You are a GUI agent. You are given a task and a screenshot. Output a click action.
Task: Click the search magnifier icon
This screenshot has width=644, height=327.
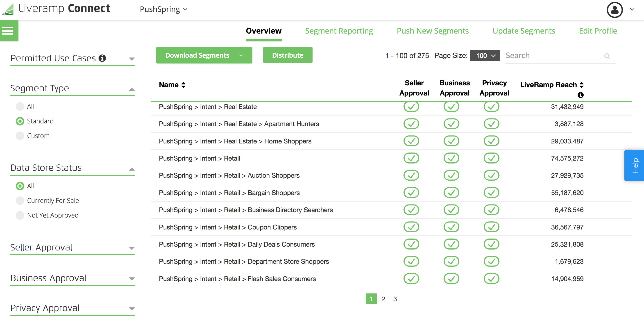click(607, 56)
